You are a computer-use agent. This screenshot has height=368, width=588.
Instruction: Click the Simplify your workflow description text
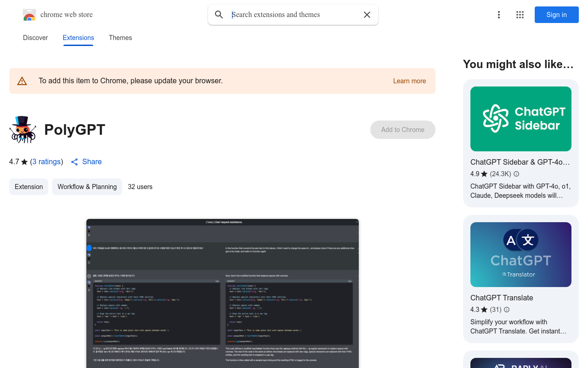519,327
